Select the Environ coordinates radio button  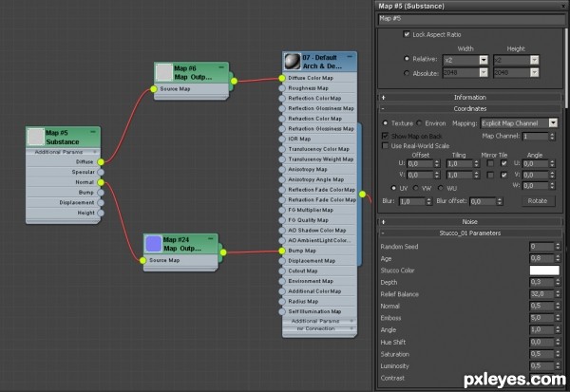419,122
